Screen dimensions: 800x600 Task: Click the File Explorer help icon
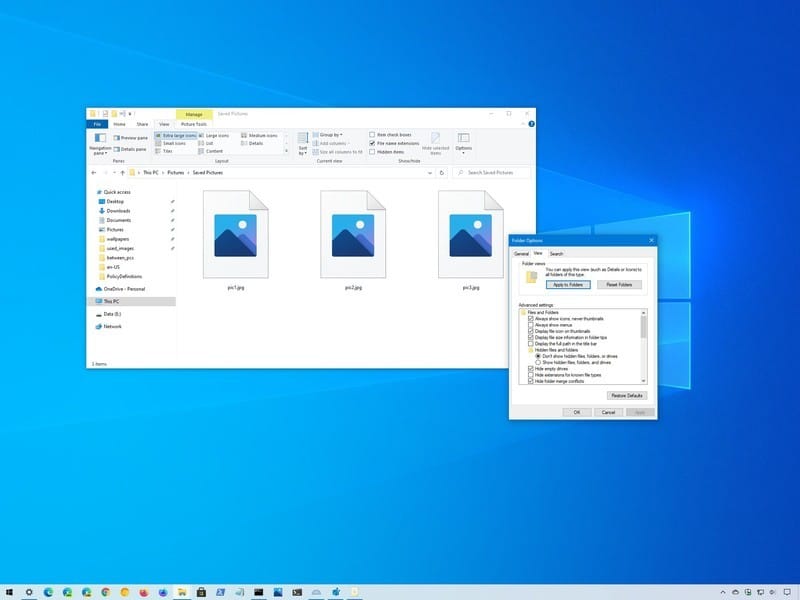tap(531, 124)
